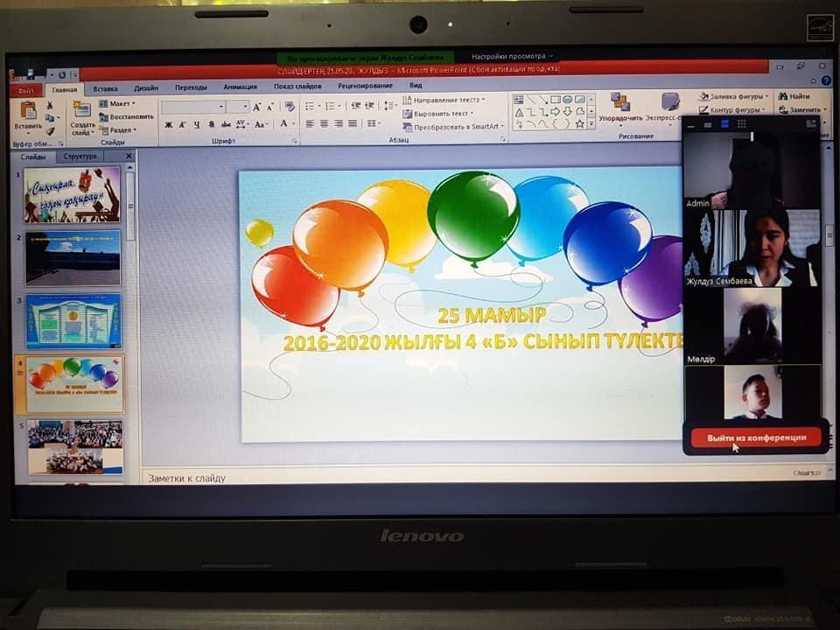840x630 pixels.
Task: Align text right in Абзац group
Action: pos(338,123)
